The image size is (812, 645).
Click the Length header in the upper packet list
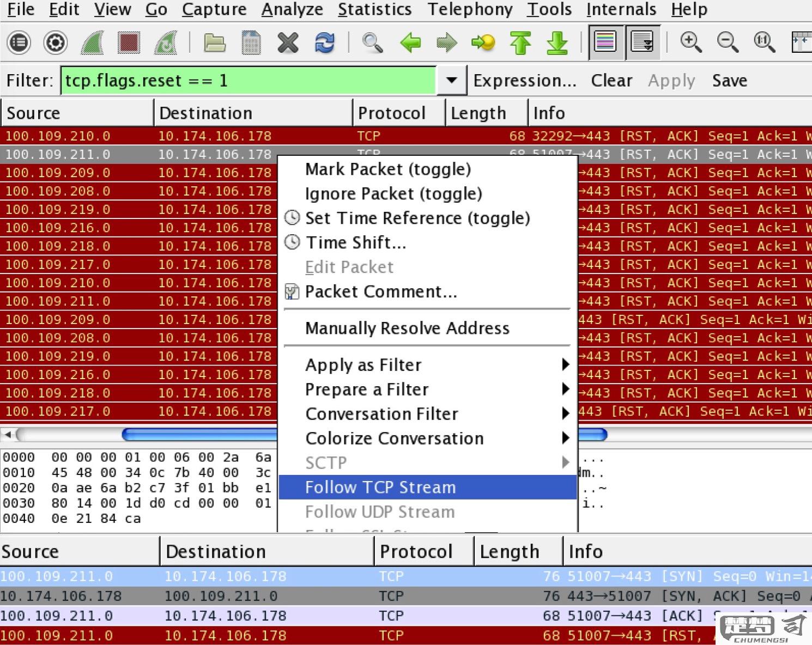pos(487,113)
